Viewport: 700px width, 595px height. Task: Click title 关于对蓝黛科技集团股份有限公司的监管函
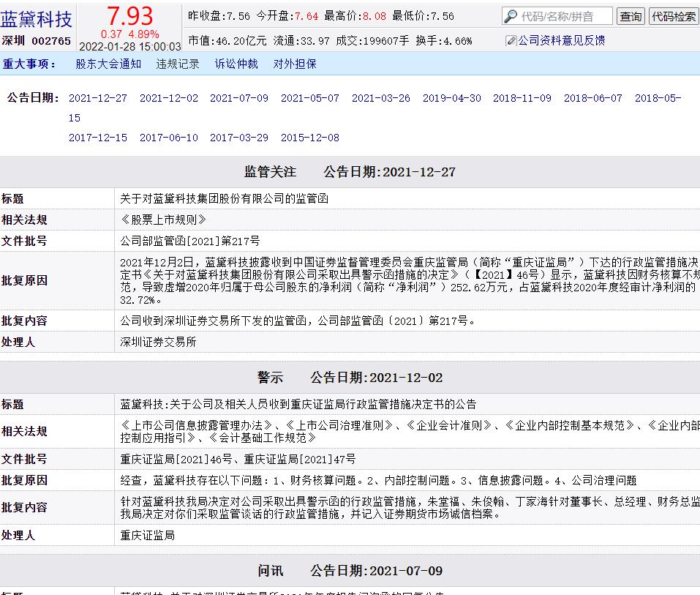tap(224, 198)
